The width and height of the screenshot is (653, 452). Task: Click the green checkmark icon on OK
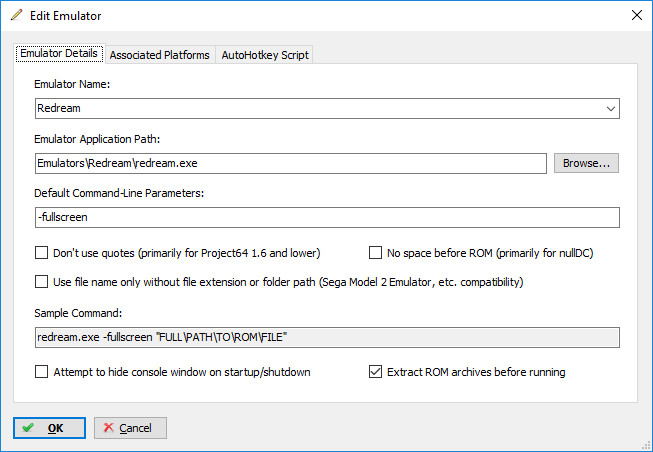tap(28, 428)
